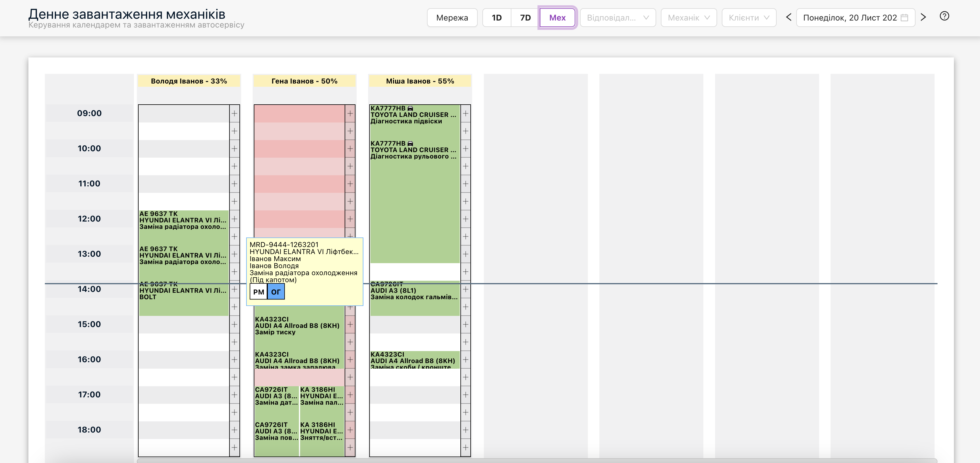Open calendar icon in date field
This screenshot has height=463, width=980.
904,18
